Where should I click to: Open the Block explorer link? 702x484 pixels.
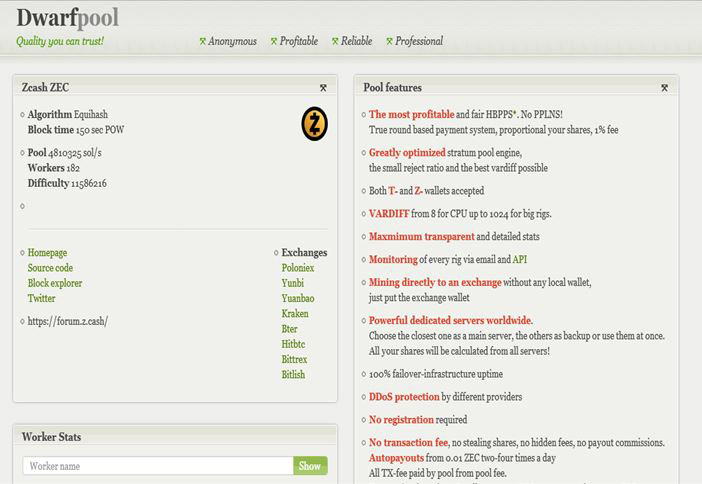55,283
